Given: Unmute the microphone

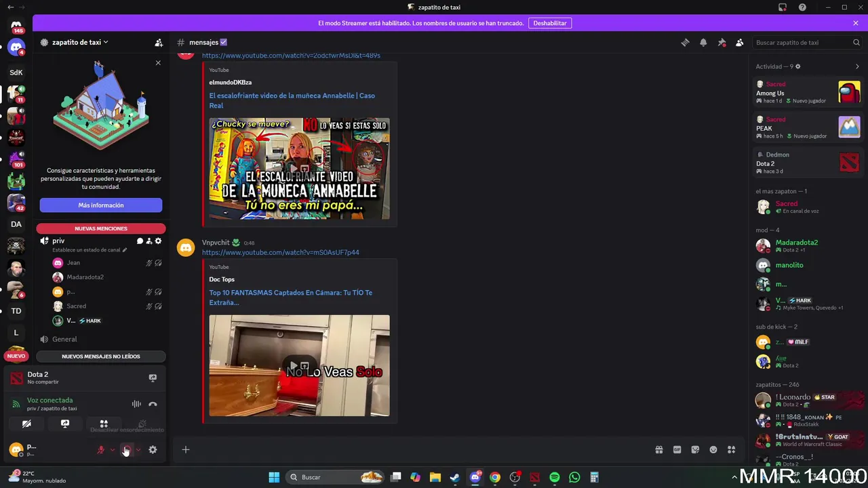Looking at the screenshot, I should point(101,449).
